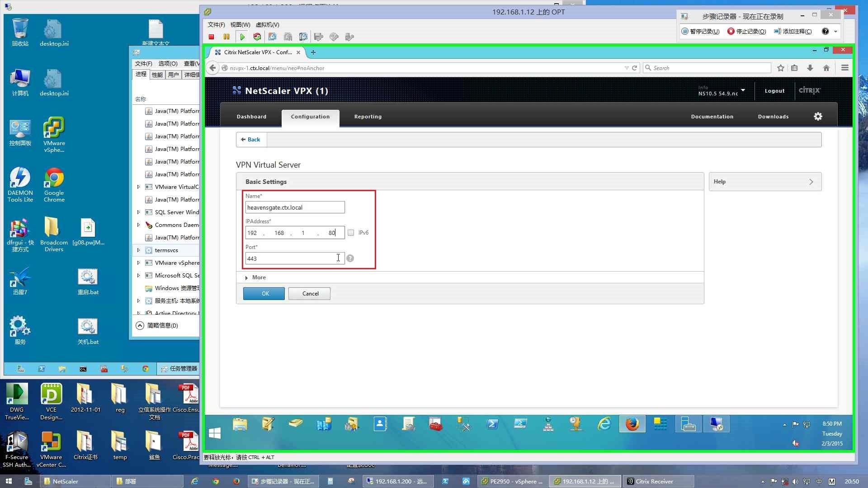
Task: Open the Documentation link
Action: coord(712,117)
